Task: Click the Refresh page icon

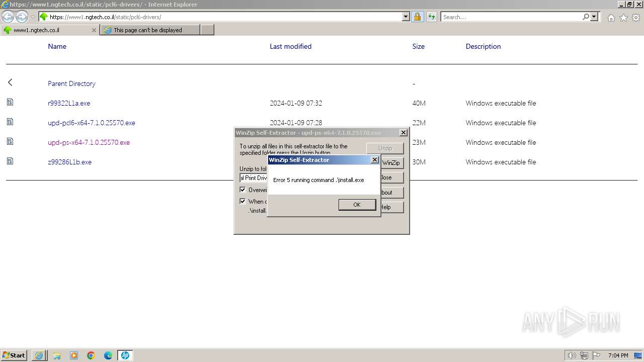Action: pyautogui.click(x=431, y=17)
